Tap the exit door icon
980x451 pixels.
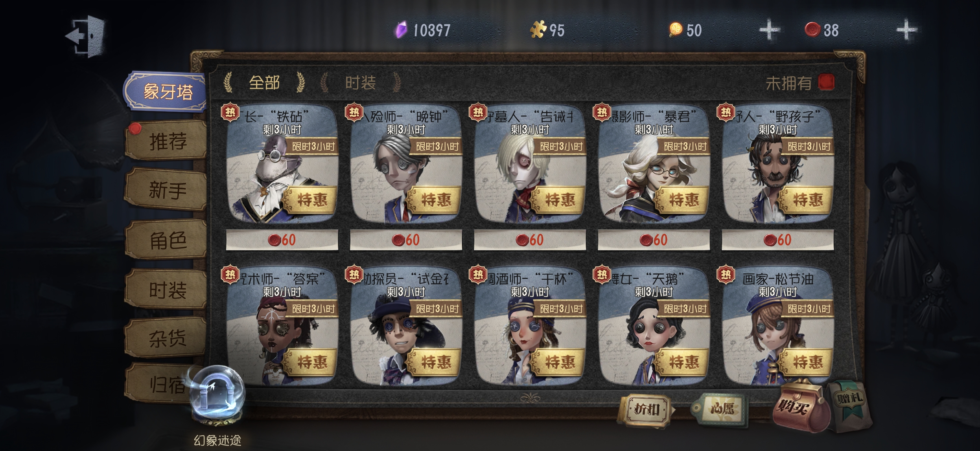(86, 36)
